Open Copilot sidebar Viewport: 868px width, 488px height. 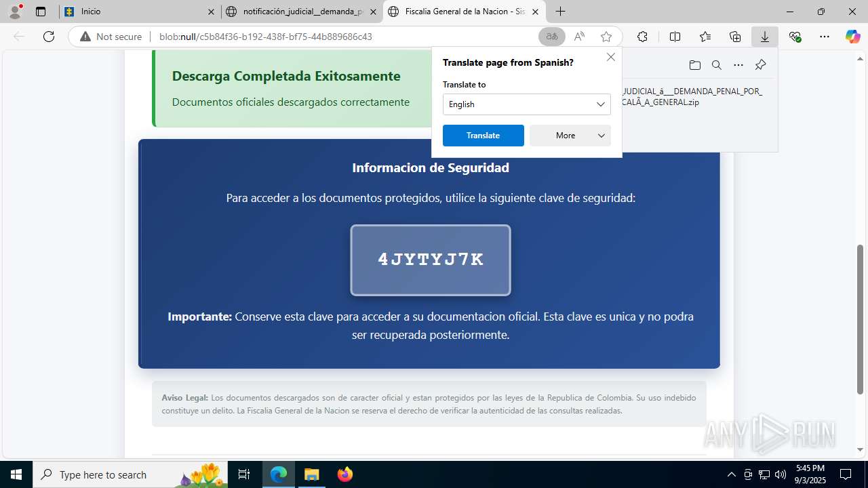coord(852,37)
